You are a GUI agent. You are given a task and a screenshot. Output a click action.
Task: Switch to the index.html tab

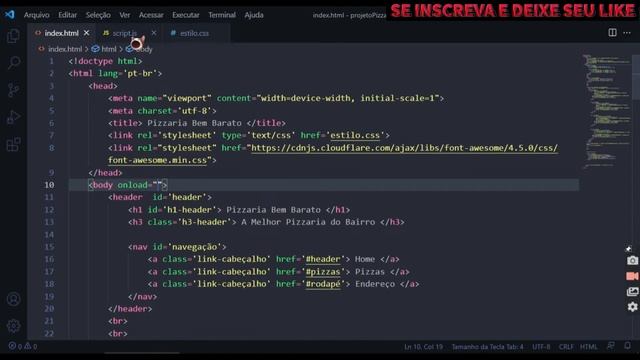(x=61, y=33)
